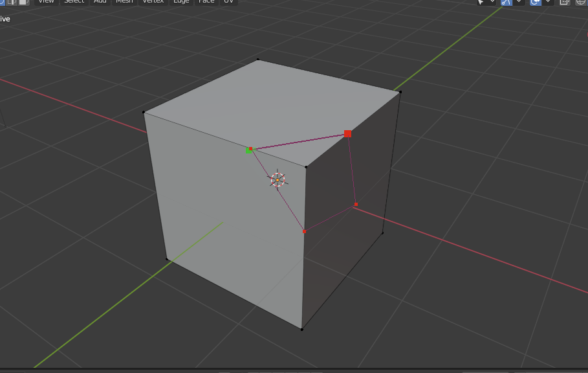Select the cube's bottom right corner vertex
Image resolution: width=588 pixels, height=373 pixels.
(x=382, y=233)
